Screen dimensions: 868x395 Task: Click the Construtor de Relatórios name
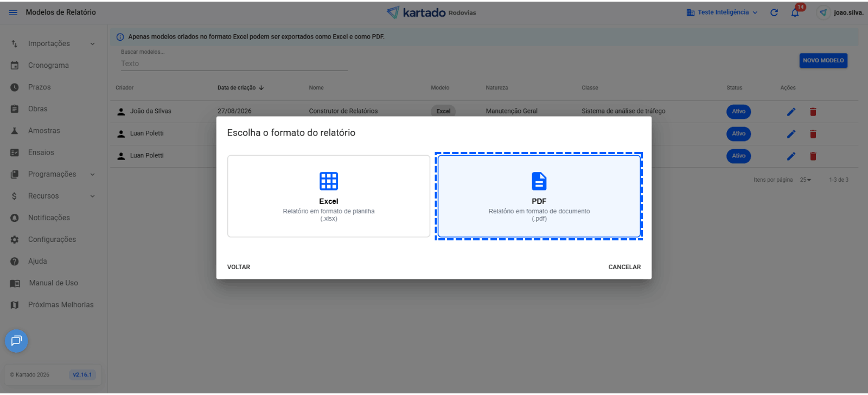343,111
